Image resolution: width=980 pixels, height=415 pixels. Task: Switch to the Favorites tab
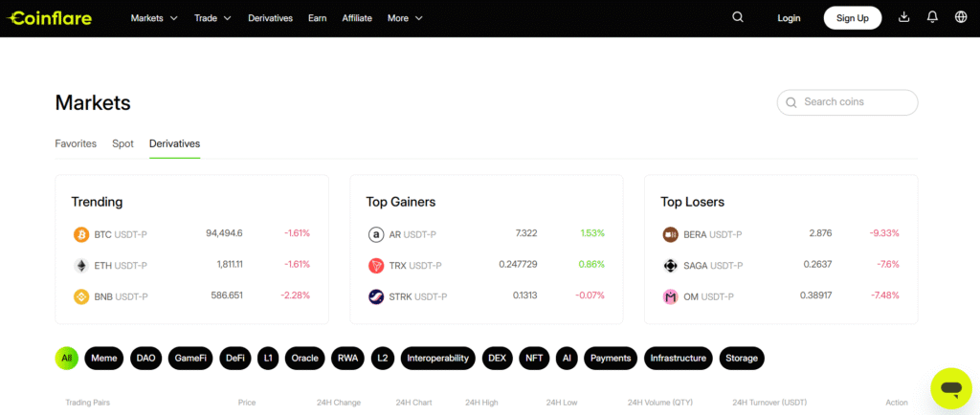(x=76, y=143)
